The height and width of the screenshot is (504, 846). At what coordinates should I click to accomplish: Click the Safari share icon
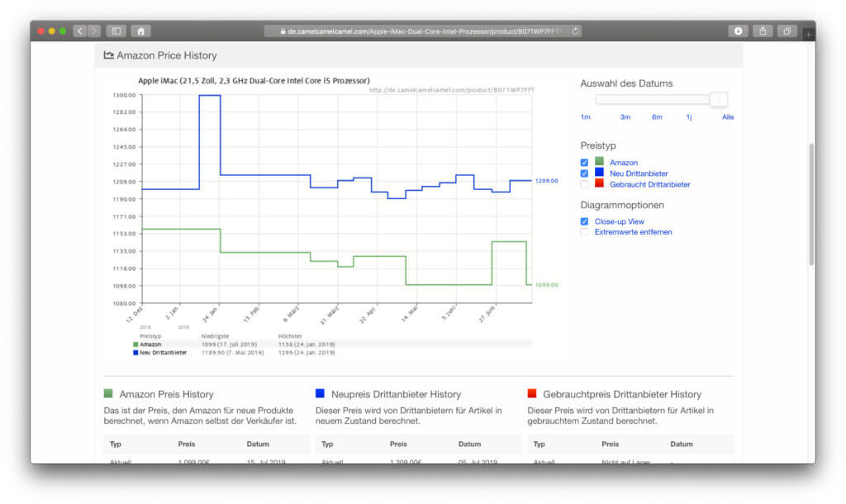point(763,31)
